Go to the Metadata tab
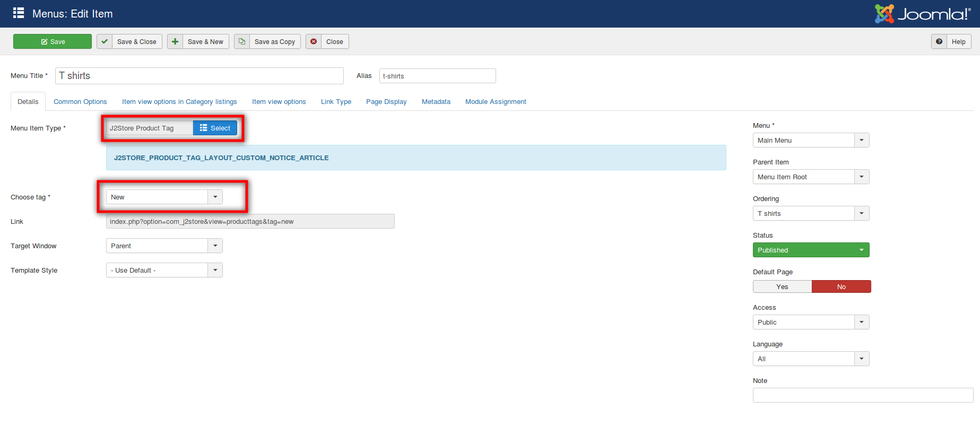 click(x=436, y=101)
